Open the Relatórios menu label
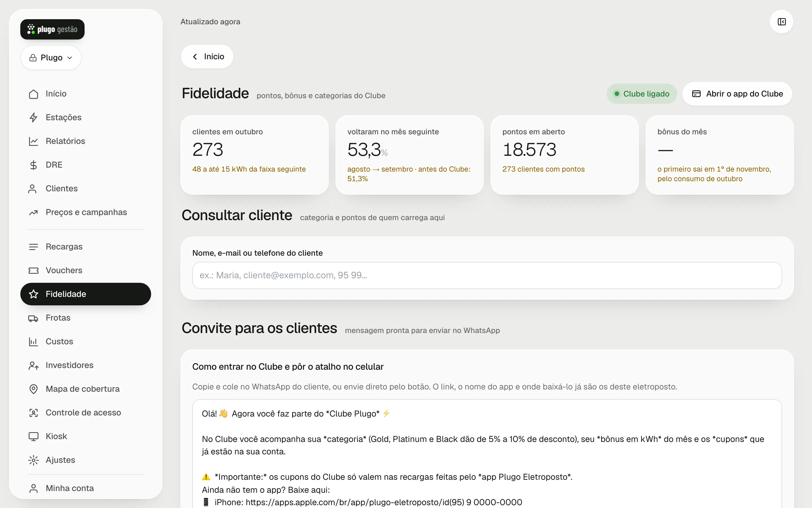812x508 pixels. [x=65, y=141]
